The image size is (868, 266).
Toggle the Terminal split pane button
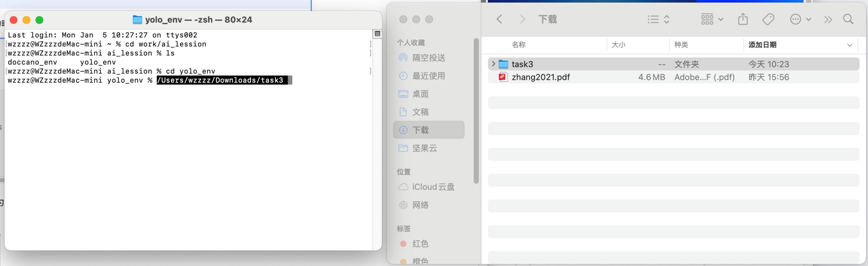pos(377,34)
